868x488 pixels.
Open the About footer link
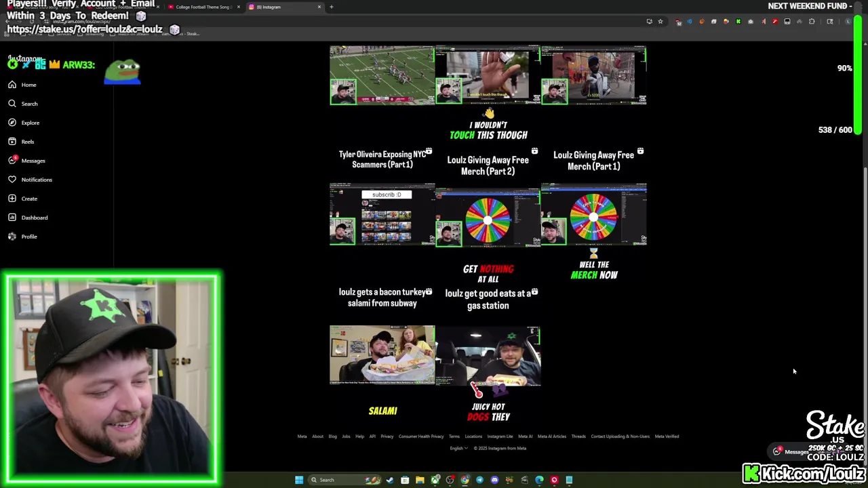317,436
